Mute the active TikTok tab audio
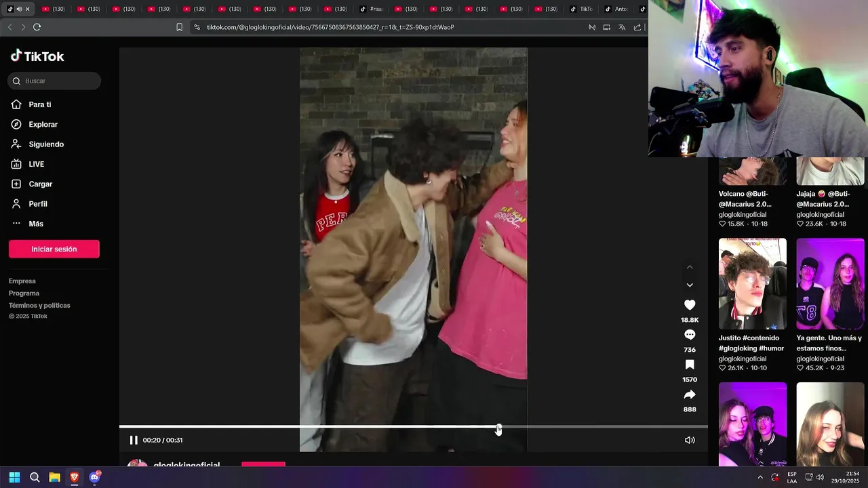The width and height of the screenshot is (868, 488). click(19, 9)
